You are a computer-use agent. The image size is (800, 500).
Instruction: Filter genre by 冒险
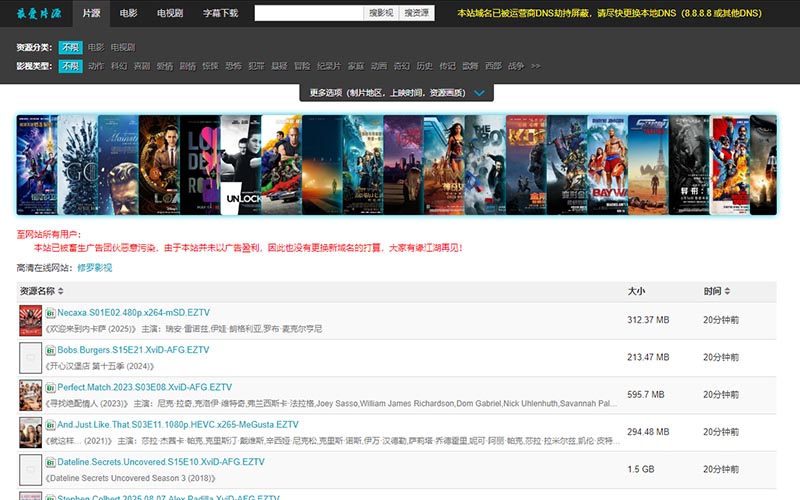302,66
